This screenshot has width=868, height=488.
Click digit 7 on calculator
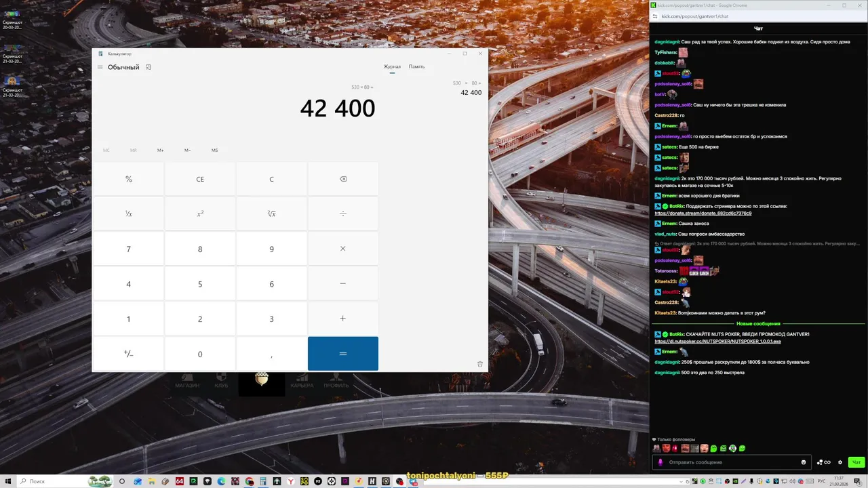pos(129,249)
